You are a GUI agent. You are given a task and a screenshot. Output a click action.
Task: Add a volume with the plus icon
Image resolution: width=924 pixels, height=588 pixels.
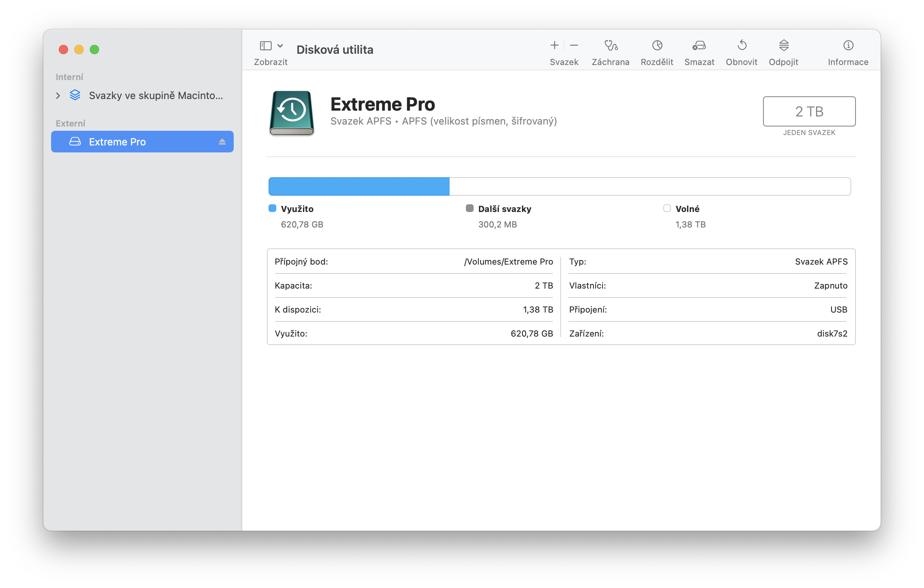point(554,45)
